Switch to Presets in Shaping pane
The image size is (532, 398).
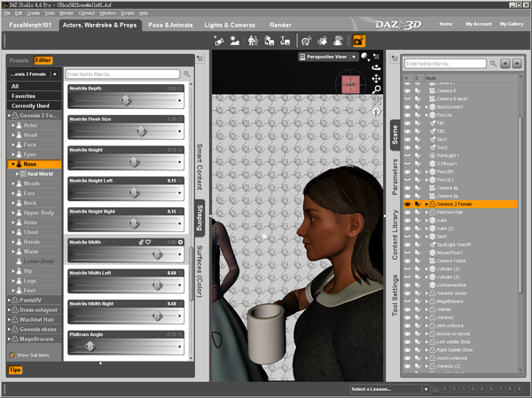coord(19,60)
